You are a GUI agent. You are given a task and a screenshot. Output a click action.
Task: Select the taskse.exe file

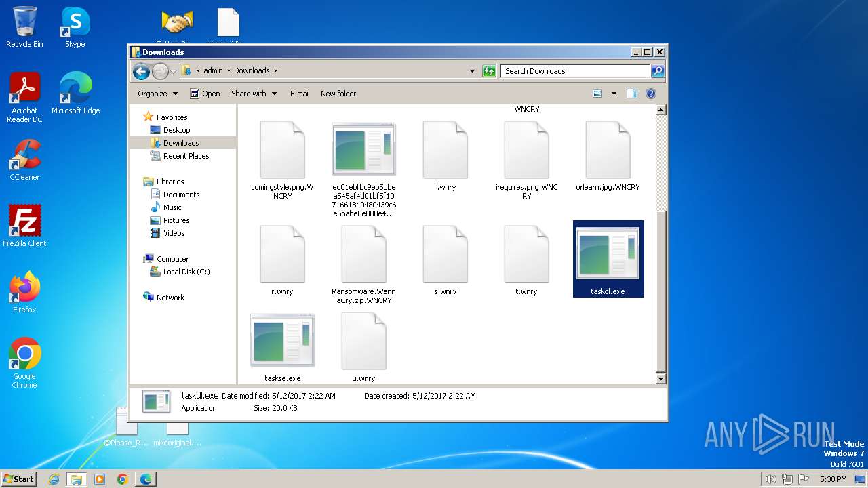click(x=282, y=348)
